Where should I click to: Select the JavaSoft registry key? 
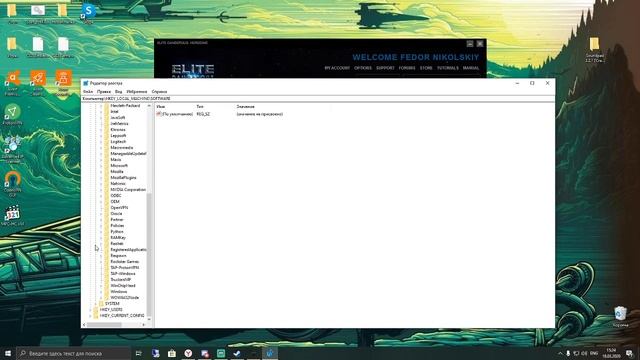coord(118,118)
